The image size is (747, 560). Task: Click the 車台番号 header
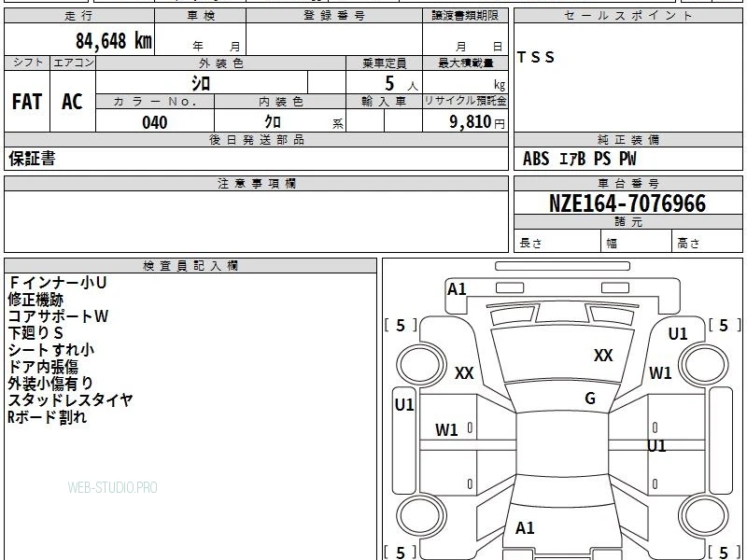pyautogui.click(x=627, y=183)
